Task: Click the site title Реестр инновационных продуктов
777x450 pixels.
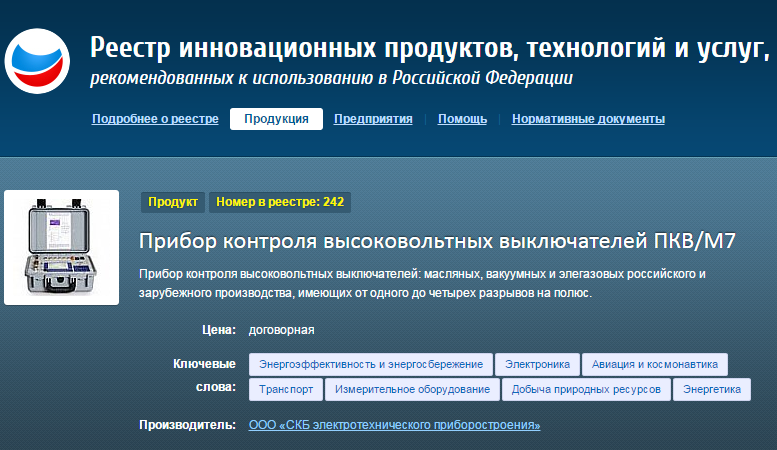Action: tap(430, 49)
